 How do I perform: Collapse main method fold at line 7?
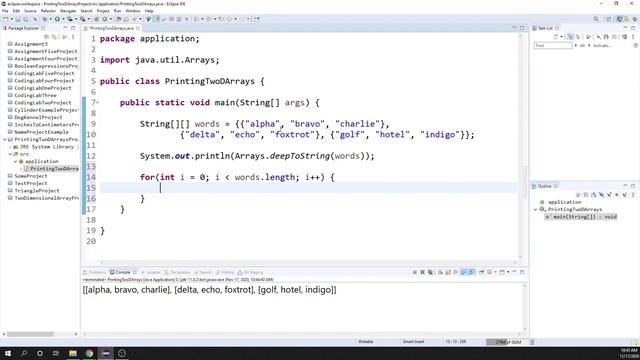(x=98, y=102)
